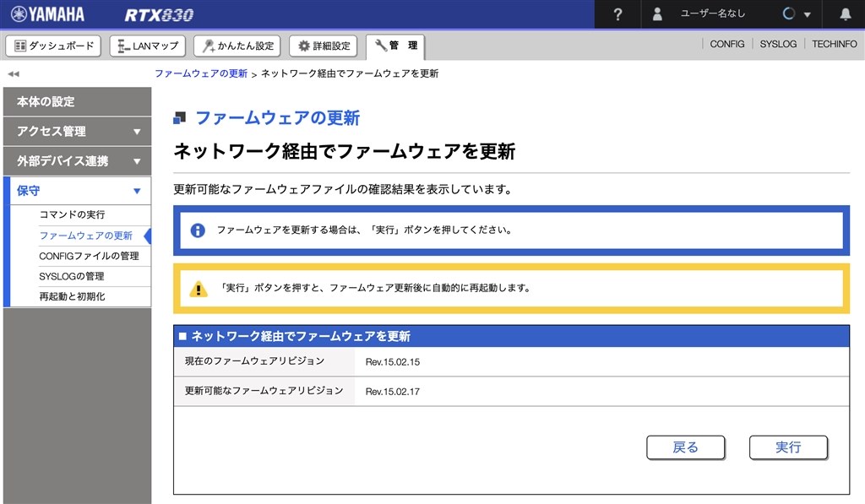The image size is (865, 504).
Task: Click the 実行 button
Action: tap(788, 447)
